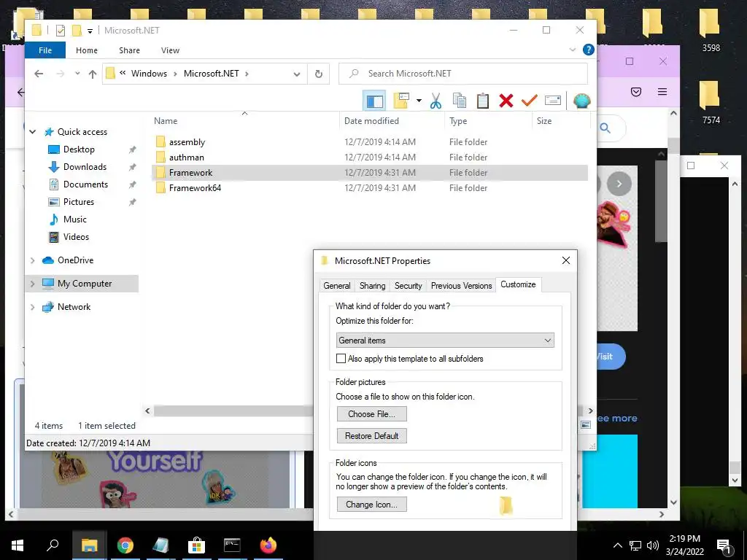Select Documents in the navigation pane
This screenshot has width=747, height=560.
tap(86, 184)
